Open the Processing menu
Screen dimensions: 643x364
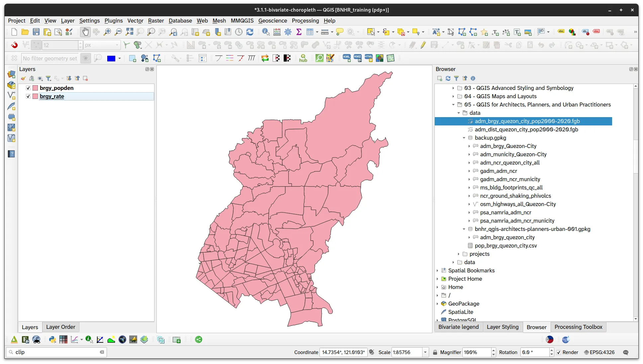tap(305, 21)
